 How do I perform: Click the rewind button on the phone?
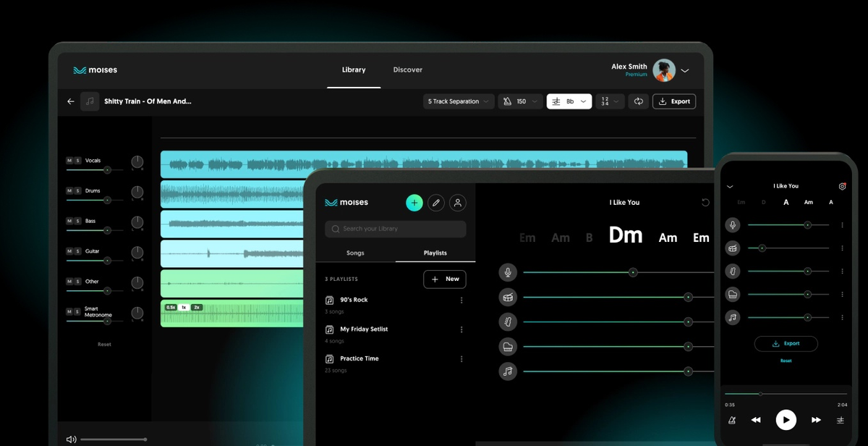pyautogui.click(x=756, y=420)
